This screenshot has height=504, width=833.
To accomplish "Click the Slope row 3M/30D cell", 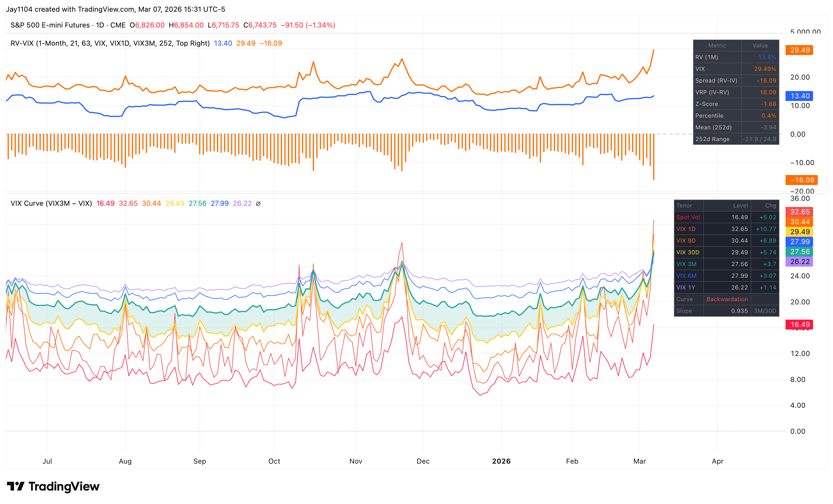I will pyautogui.click(x=765, y=311).
